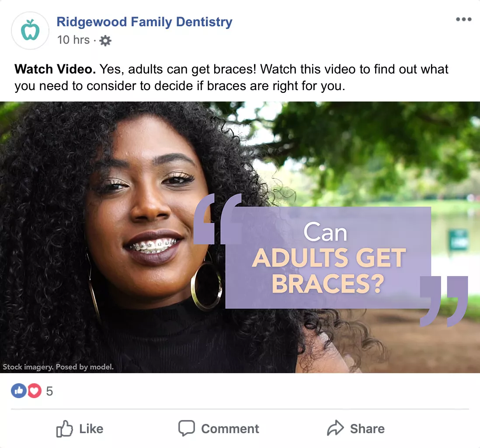480x448 pixels.
Task: Toggle Like on this dentistry post
Action: coord(80,429)
